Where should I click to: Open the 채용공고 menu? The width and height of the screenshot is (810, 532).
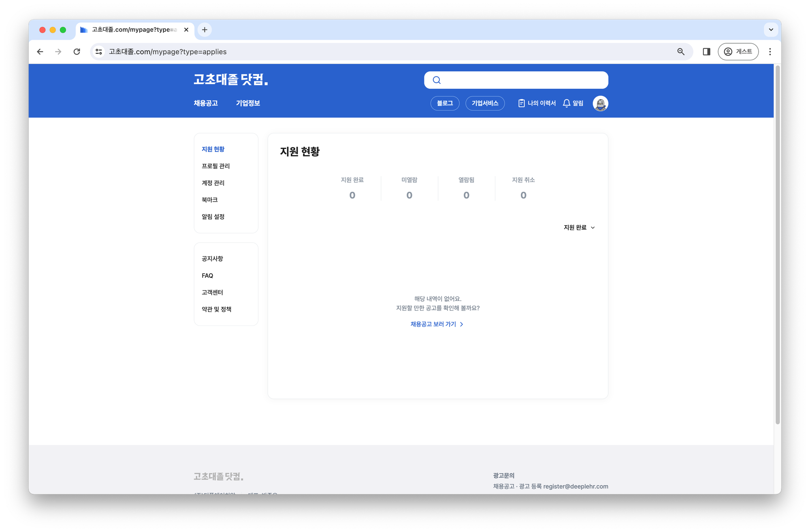[x=206, y=103]
